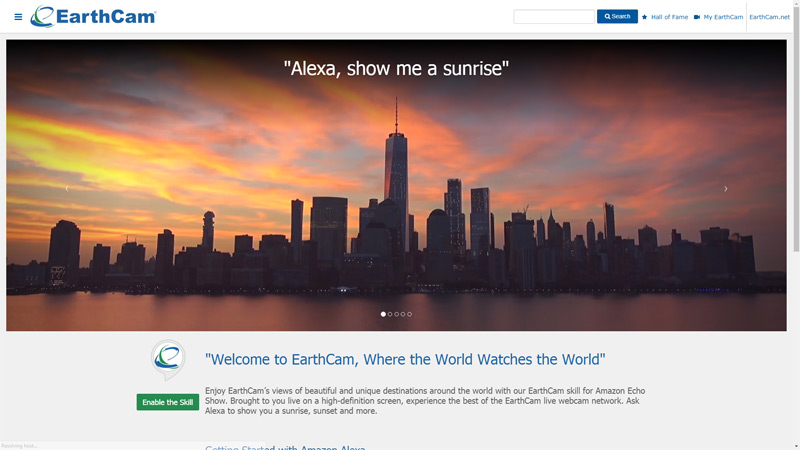Image resolution: width=800 pixels, height=450 pixels.
Task: Click the skill description paragraph text
Action: click(425, 401)
